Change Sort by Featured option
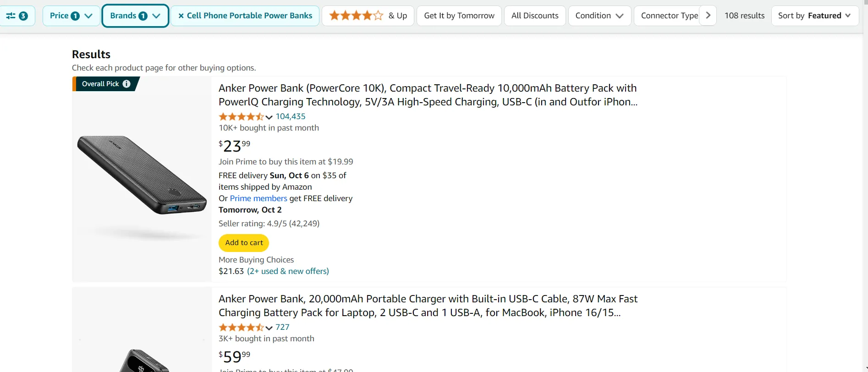 [x=815, y=15]
